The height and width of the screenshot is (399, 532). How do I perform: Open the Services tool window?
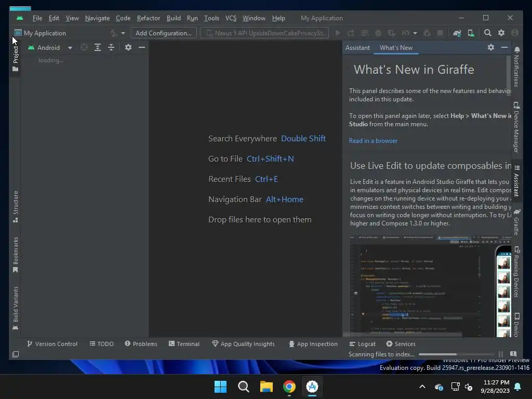401,344
